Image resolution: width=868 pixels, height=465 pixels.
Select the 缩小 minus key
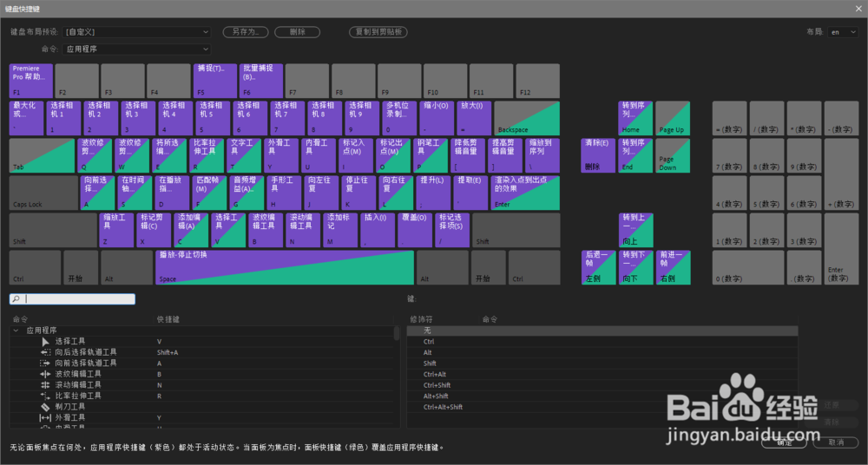click(x=437, y=119)
